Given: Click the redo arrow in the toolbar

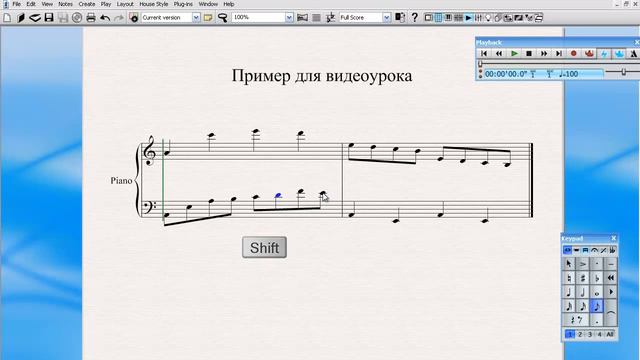Looking at the screenshot, I should pyautogui.click(x=119, y=18).
